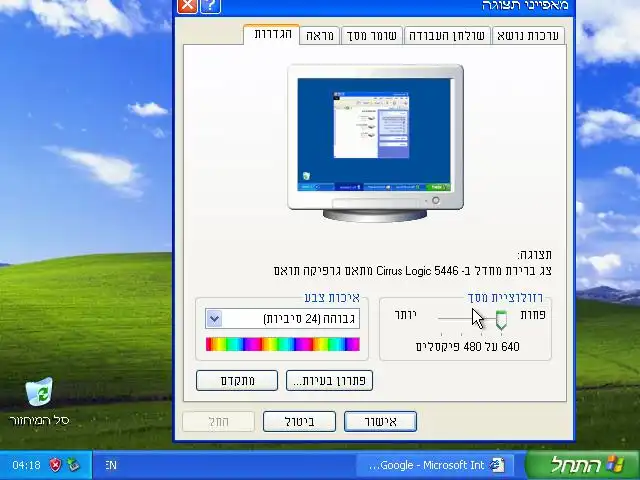Screen dimensions: 640x480
Task: Go to the מראה tab
Action: click(320, 36)
